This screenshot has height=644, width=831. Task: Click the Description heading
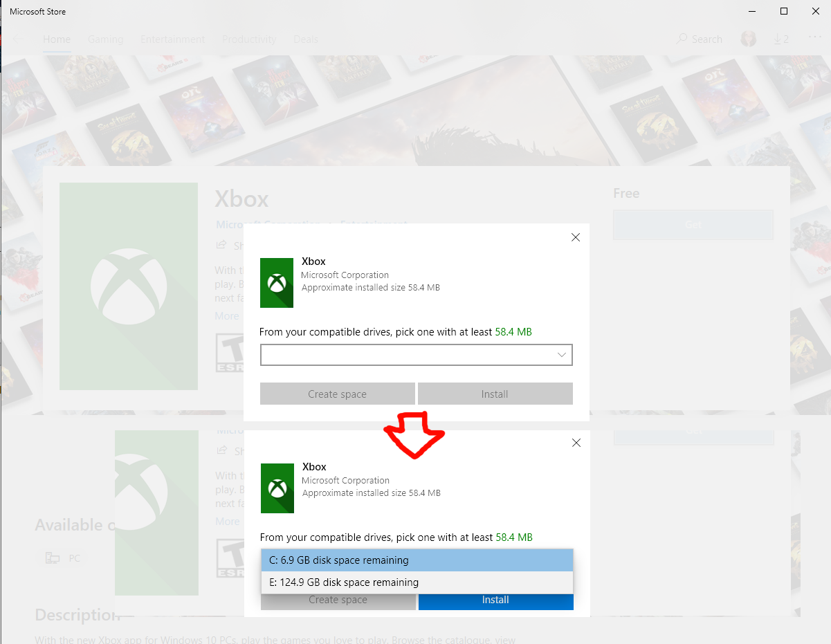click(77, 615)
